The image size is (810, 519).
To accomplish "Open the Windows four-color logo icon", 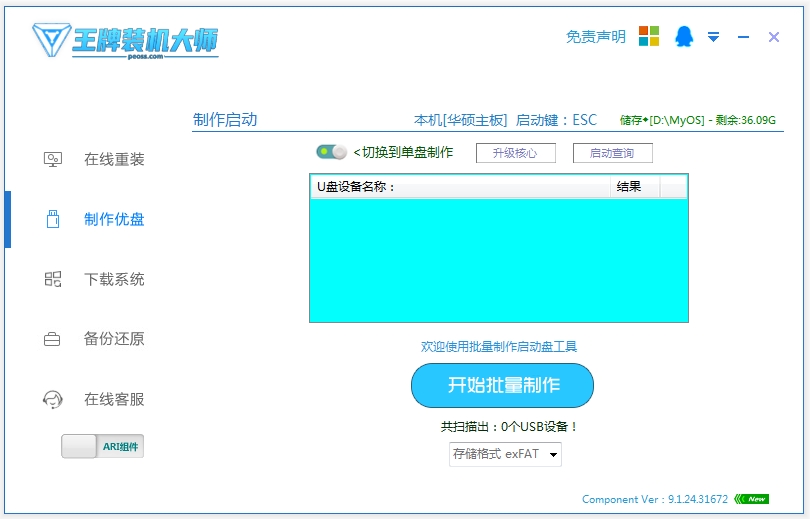I will (x=649, y=36).
